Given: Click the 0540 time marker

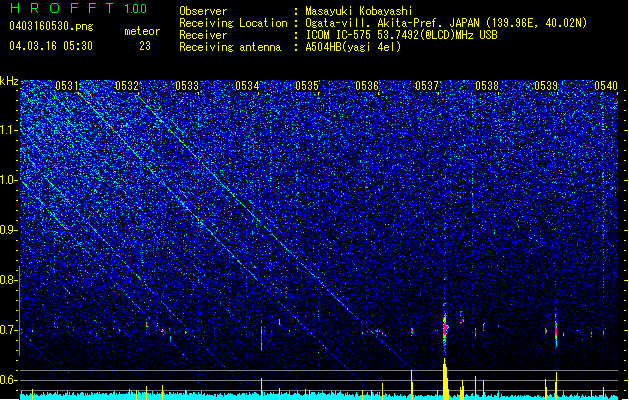Looking at the screenshot, I should pos(606,86).
